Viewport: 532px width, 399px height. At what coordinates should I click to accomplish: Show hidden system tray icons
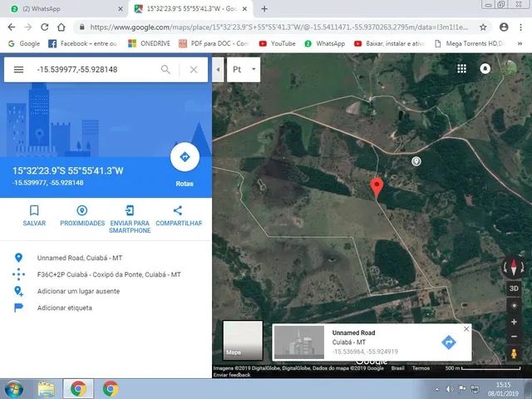(x=437, y=389)
